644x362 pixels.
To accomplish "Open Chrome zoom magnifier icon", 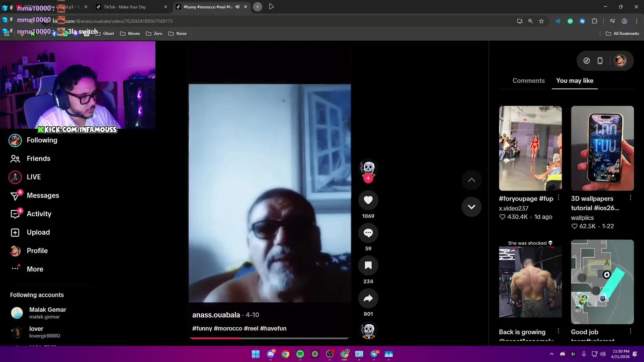I will pyautogui.click(x=530, y=21).
